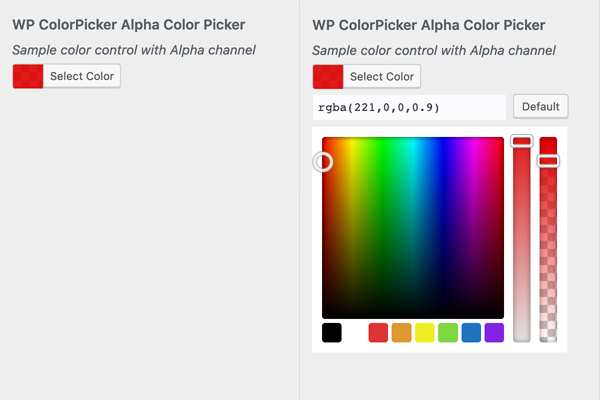Click the bottom of the checkered alpha slider
Image resolution: width=600 pixels, height=400 pixels.
click(x=548, y=336)
